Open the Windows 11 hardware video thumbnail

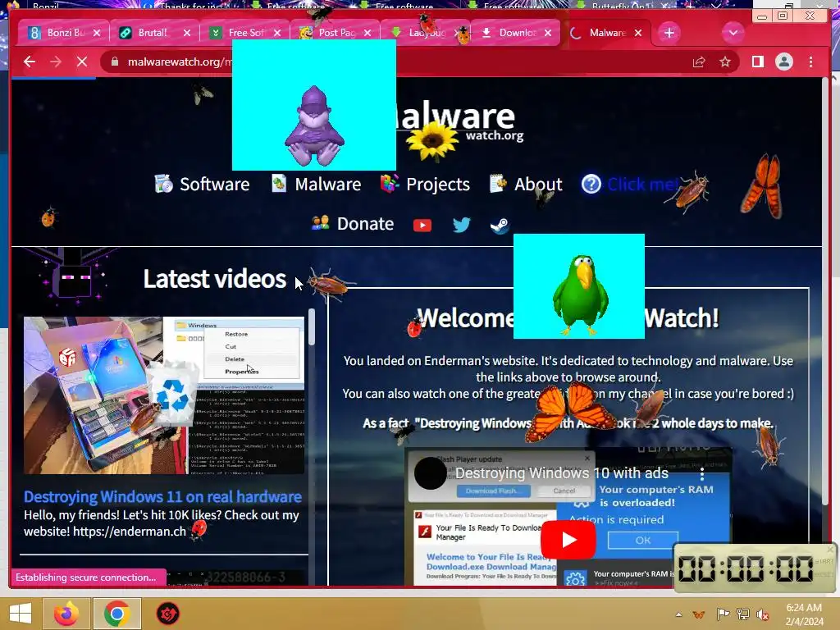164,395
